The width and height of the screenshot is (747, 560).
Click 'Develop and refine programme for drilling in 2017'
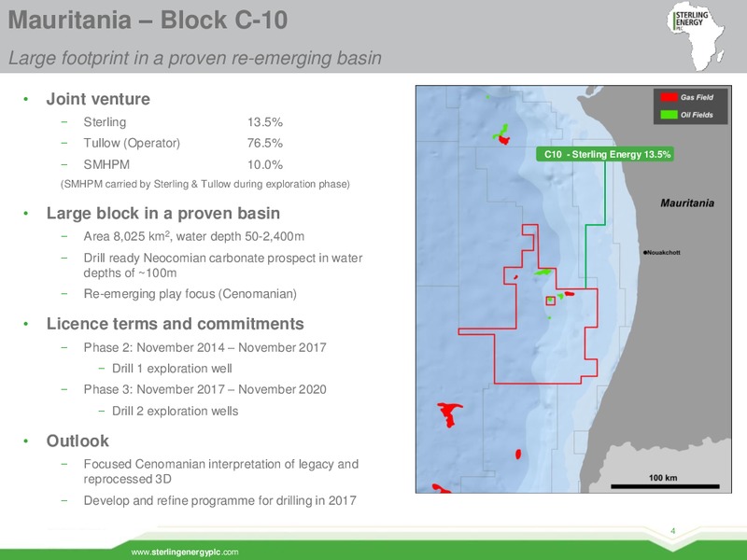219,500
